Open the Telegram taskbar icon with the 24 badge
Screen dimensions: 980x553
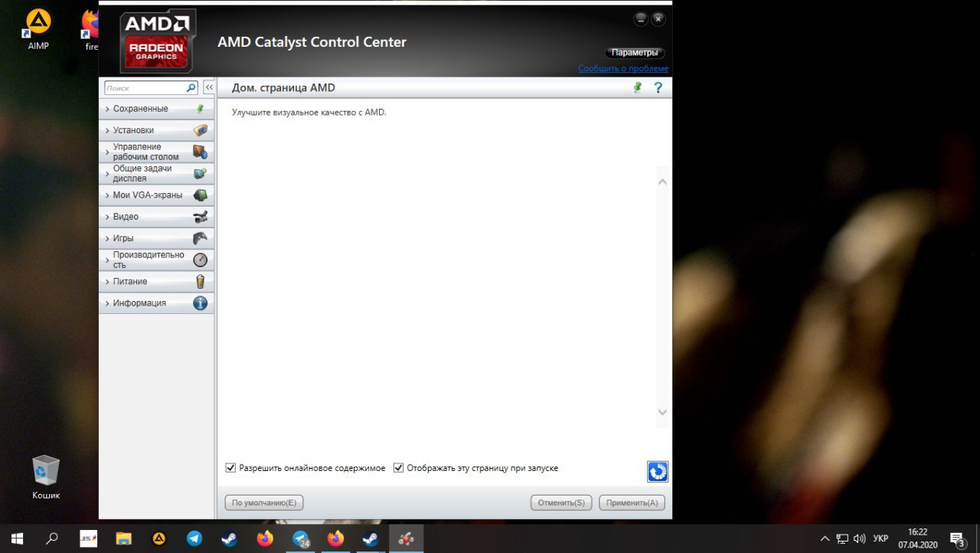301,539
